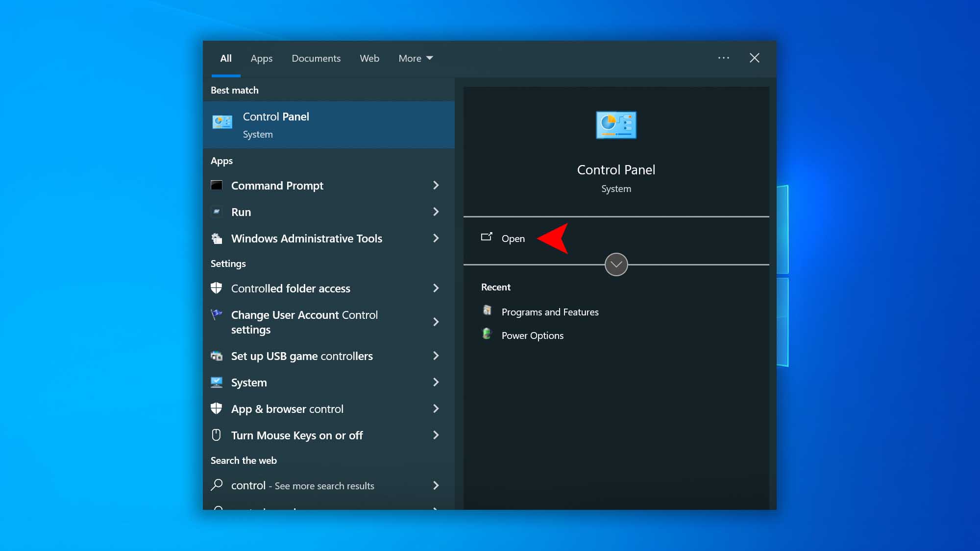Expand the Run result arrow
Image resolution: width=980 pixels, height=551 pixels.
436,212
